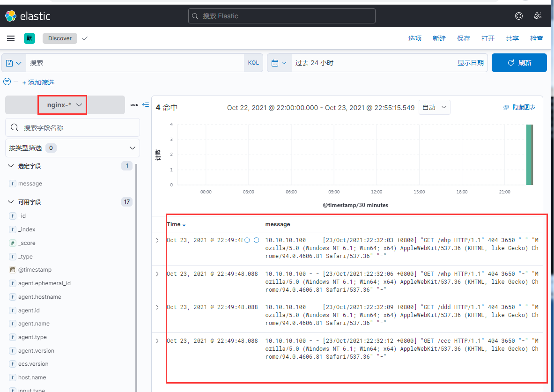Click the @timestamp date type icon

(12, 270)
